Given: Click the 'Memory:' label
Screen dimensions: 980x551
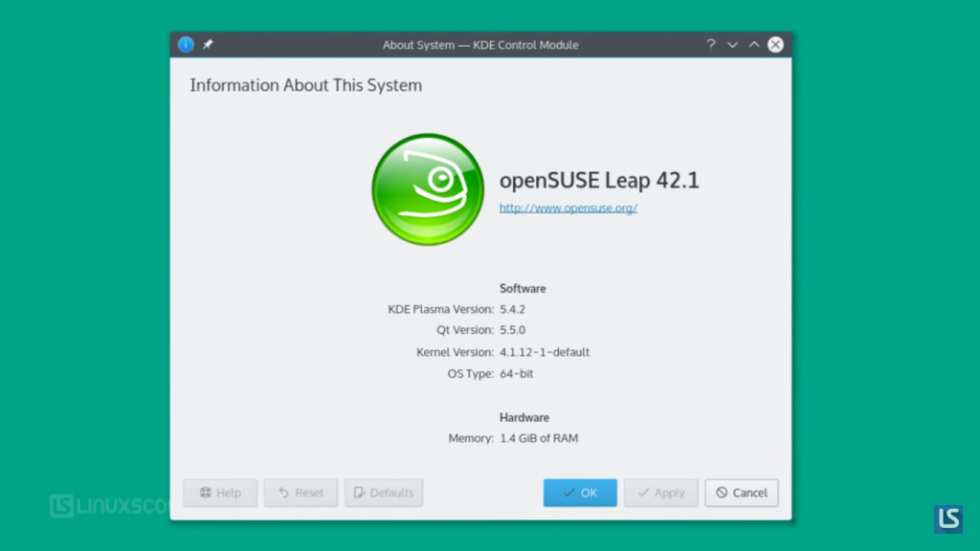Looking at the screenshot, I should [471, 438].
